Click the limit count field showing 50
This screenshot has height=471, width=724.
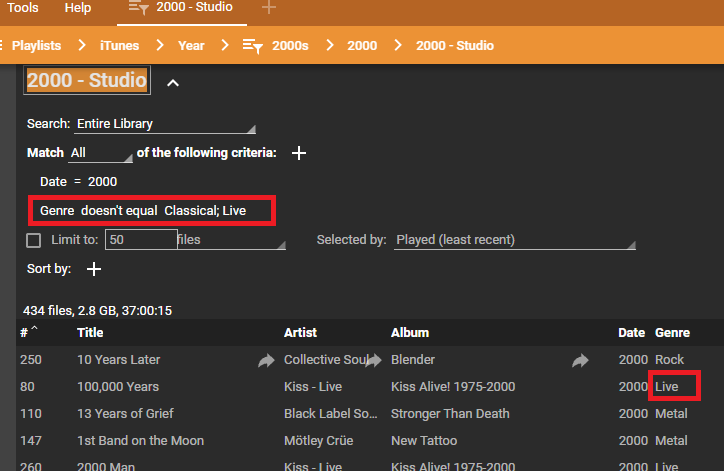141,240
